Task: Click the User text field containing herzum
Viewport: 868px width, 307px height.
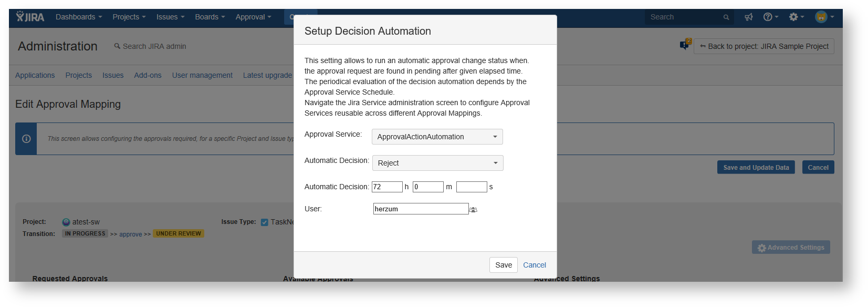Action: click(x=420, y=209)
